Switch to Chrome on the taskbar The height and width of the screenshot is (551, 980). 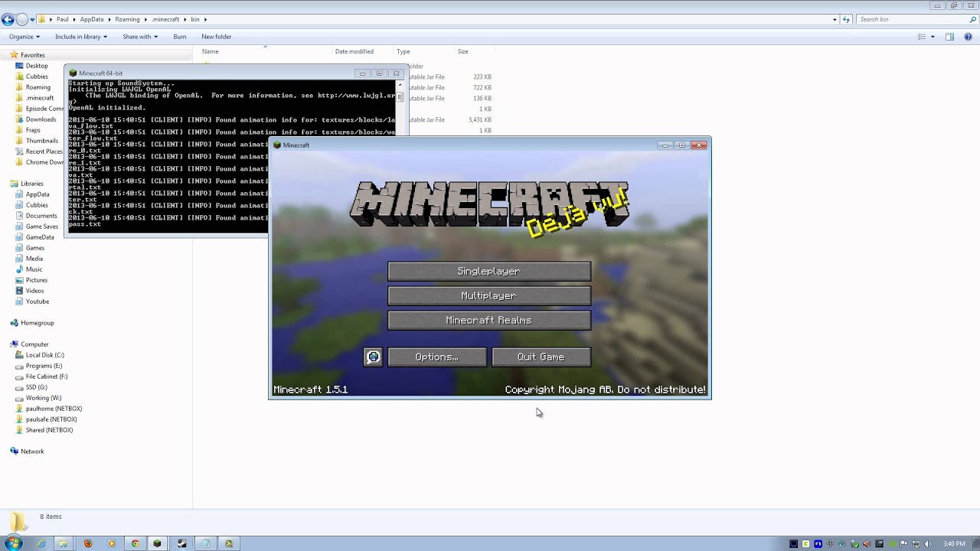136,543
